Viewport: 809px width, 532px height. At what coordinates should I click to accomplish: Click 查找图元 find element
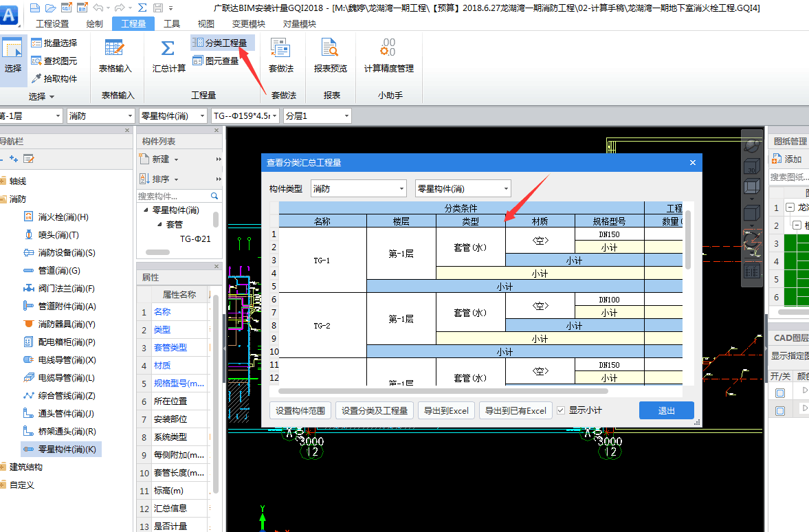pos(54,61)
